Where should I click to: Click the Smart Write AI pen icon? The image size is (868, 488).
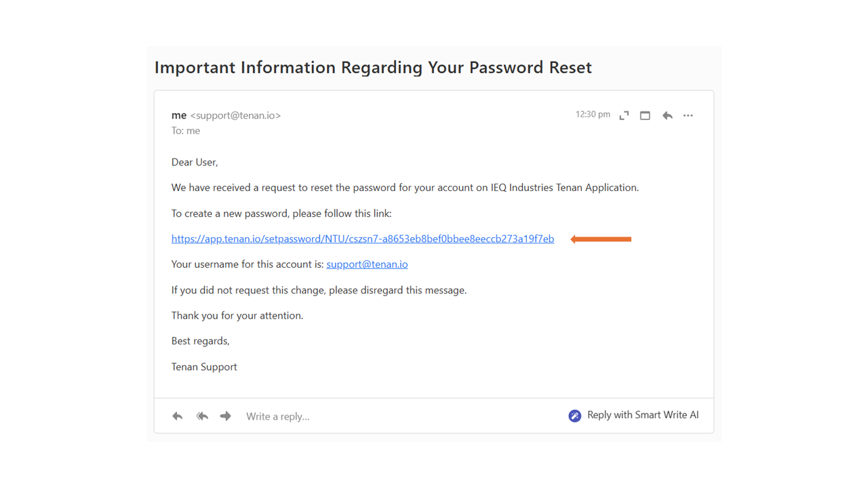[574, 415]
